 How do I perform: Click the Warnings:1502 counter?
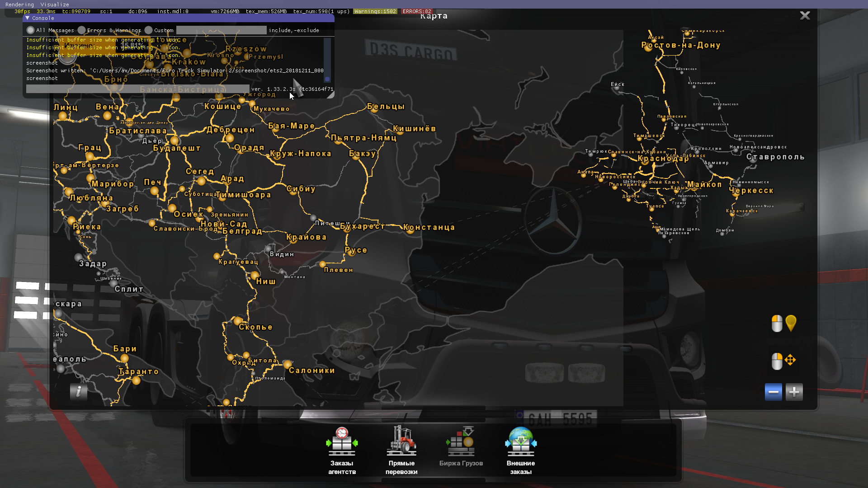[x=375, y=11]
